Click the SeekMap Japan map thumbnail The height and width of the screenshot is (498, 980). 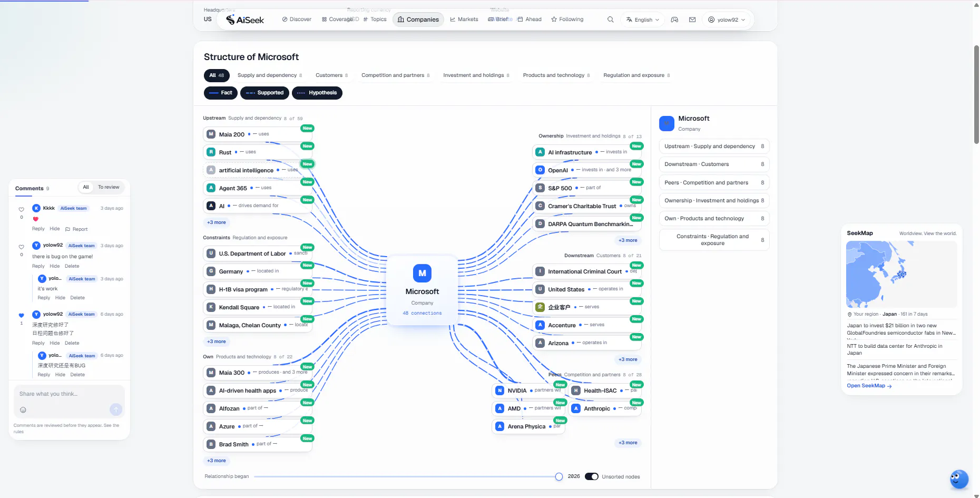tap(901, 274)
